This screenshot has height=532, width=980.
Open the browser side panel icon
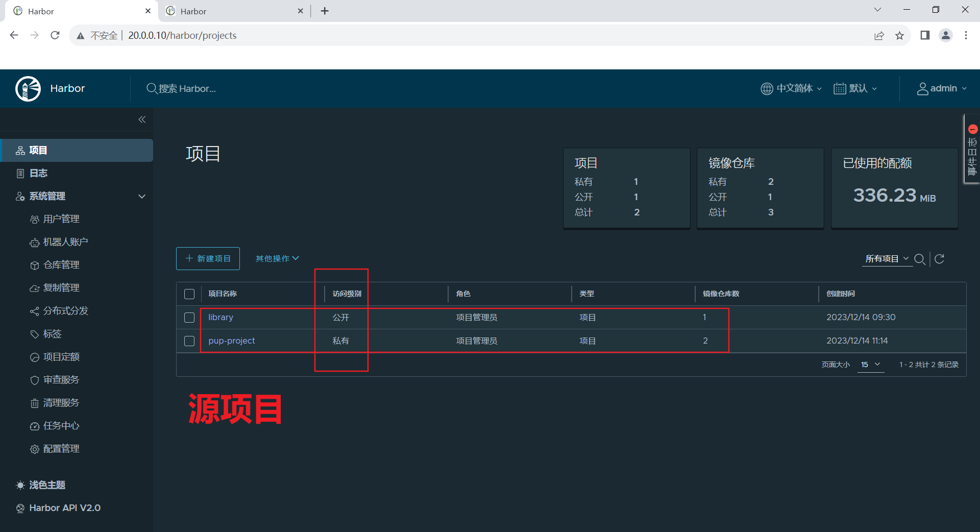[x=925, y=35]
